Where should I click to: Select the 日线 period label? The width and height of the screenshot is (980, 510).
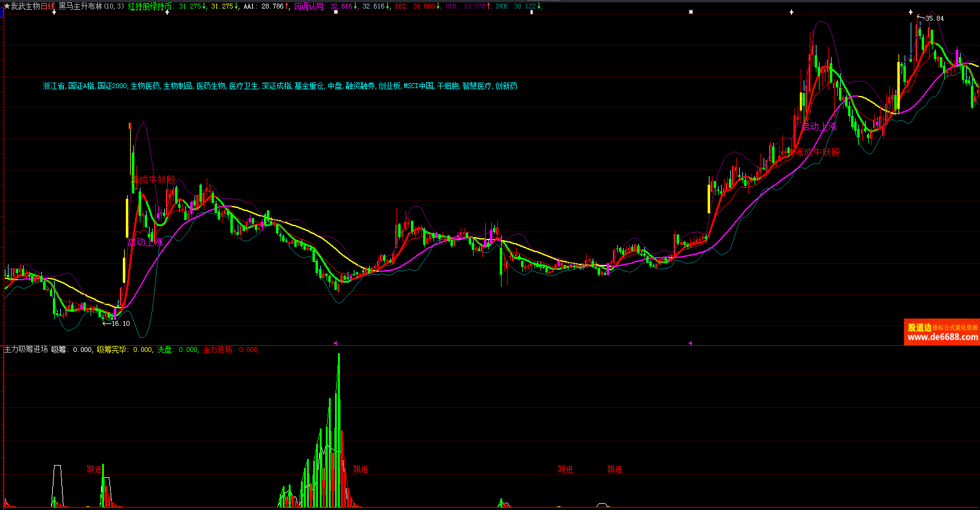click(x=47, y=6)
